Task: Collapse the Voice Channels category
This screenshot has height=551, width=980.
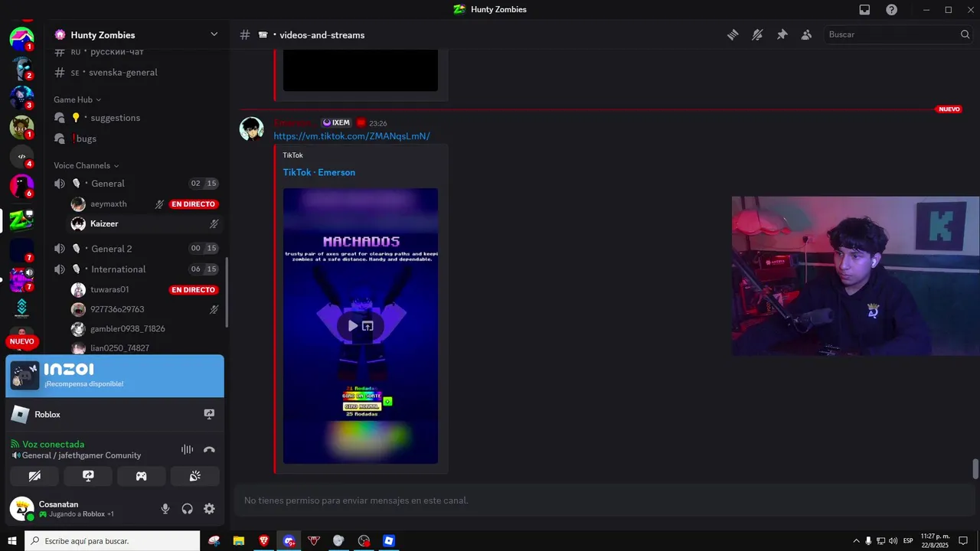Action: point(87,165)
